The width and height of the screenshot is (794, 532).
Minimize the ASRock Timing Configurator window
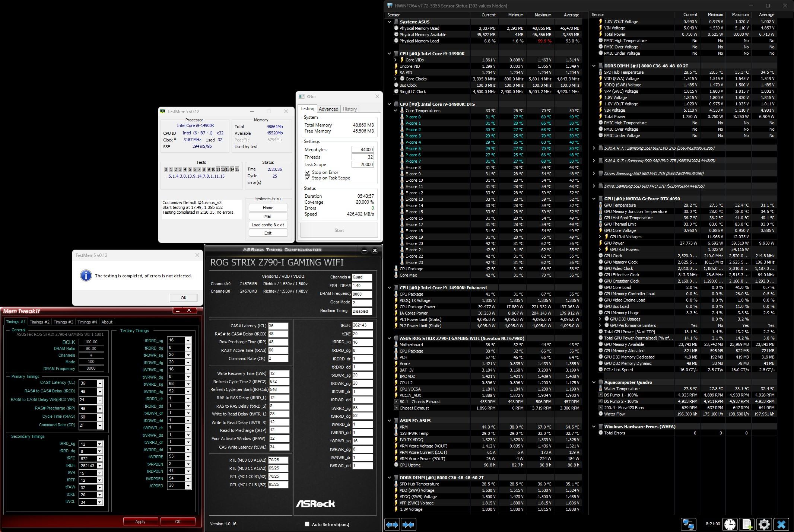[364, 250]
